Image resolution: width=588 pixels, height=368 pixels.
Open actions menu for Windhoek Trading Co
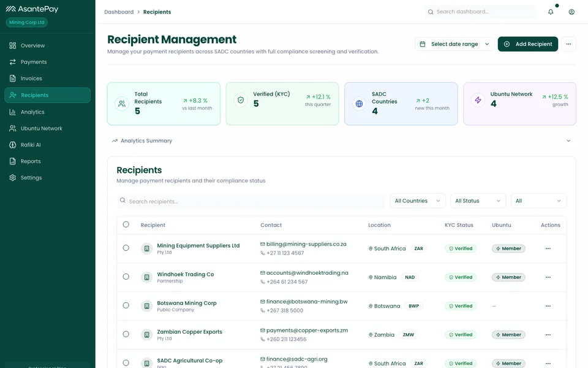tap(548, 277)
